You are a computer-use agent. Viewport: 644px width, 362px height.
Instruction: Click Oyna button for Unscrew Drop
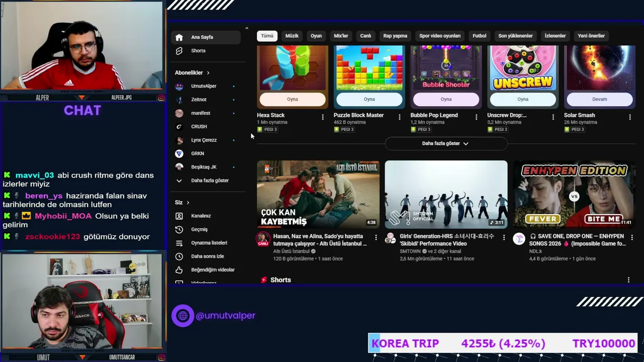point(523,100)
